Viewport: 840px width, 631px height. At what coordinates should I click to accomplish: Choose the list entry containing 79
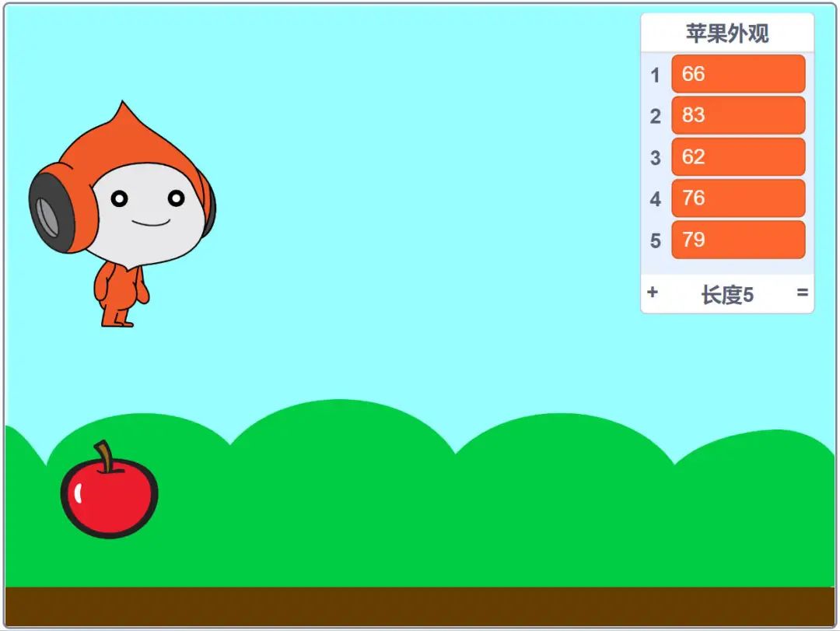pyautogui.click(x=737, y=240)
